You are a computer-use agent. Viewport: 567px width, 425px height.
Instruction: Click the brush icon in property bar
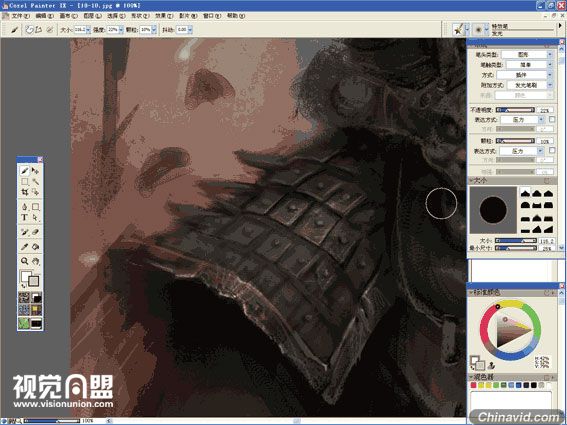14,30
